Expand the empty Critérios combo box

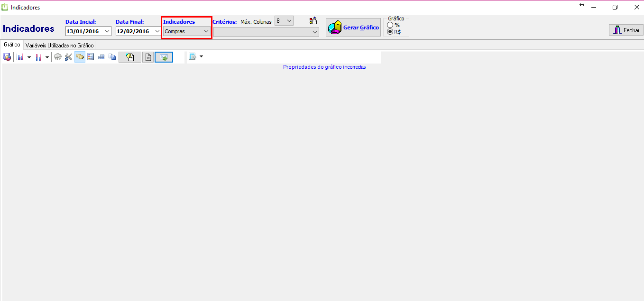(266, 32)
